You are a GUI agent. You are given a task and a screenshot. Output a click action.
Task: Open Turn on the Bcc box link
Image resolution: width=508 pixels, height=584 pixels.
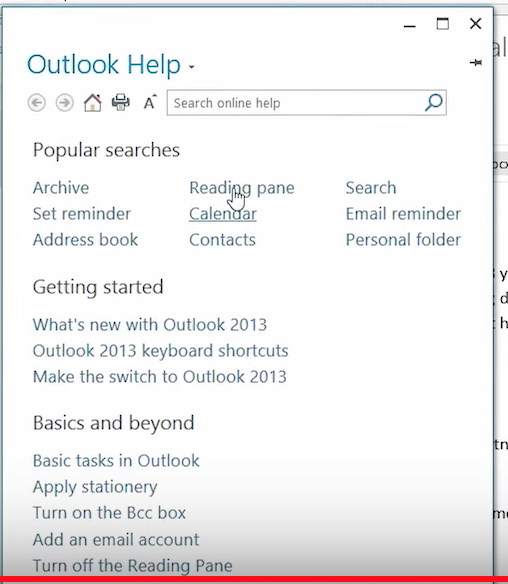point(109,513)
